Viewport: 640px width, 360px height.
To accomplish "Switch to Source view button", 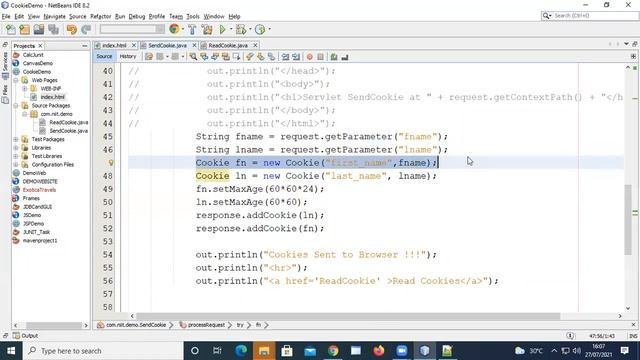I will [104, 57].
